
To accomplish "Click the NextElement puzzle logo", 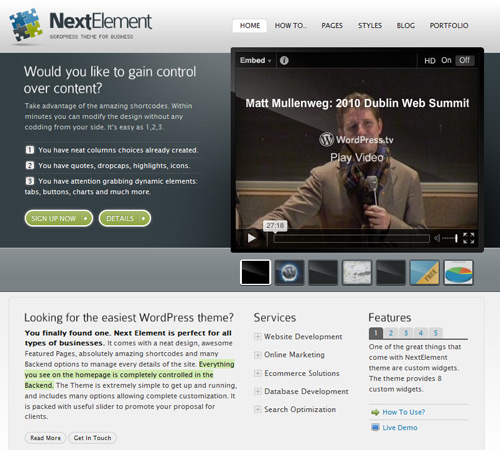I will 26,25.
